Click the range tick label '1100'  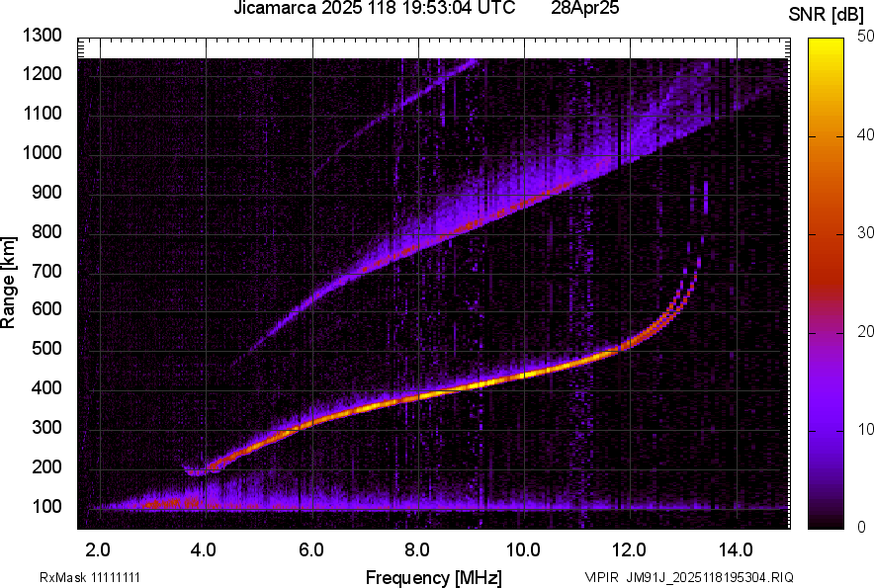tap(42, 113)
